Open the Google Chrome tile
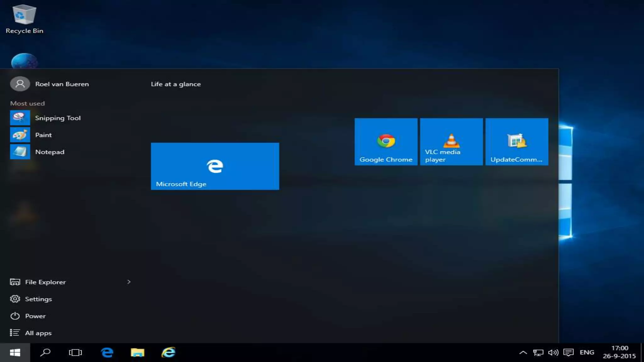This screenshot has height=362, width=644. coord(386,142)
